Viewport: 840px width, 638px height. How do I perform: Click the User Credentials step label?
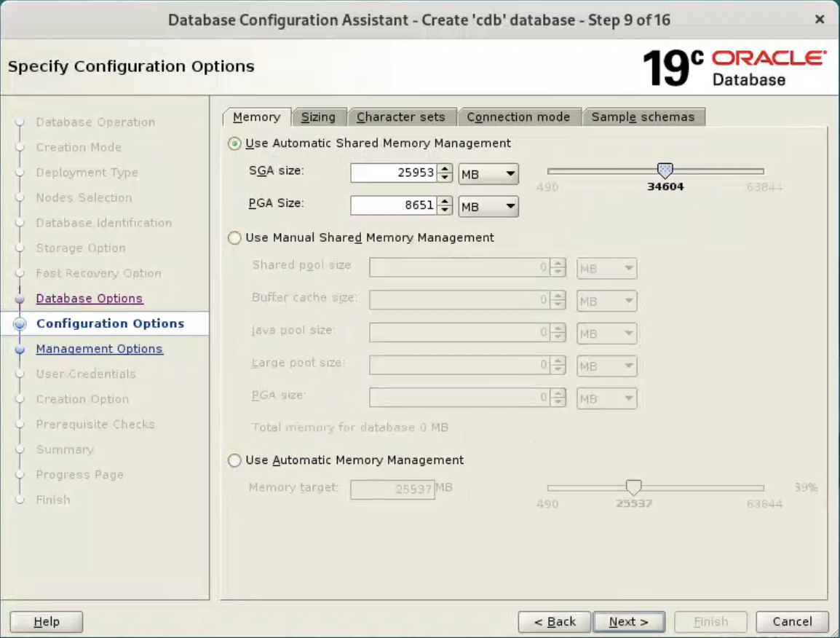[86, 374]
